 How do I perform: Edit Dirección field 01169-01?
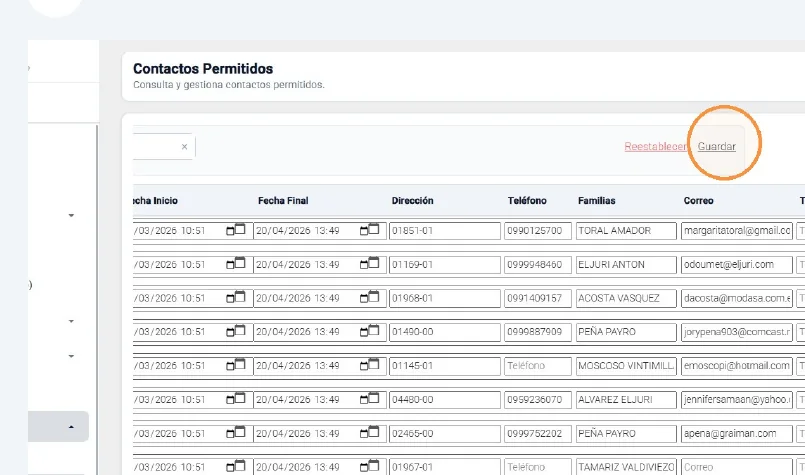pos(445,264)
